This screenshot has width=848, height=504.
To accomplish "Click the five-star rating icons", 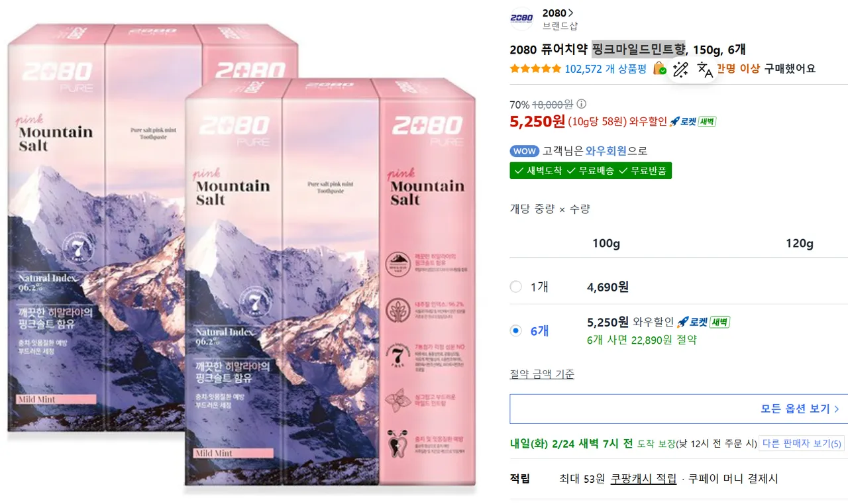I will [x=535, y=68].
